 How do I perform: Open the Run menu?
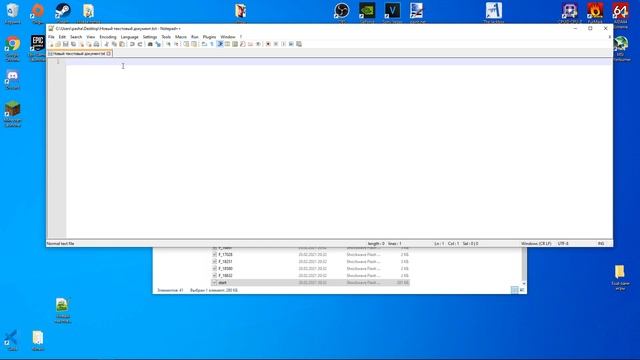click(x=195, y=37)
